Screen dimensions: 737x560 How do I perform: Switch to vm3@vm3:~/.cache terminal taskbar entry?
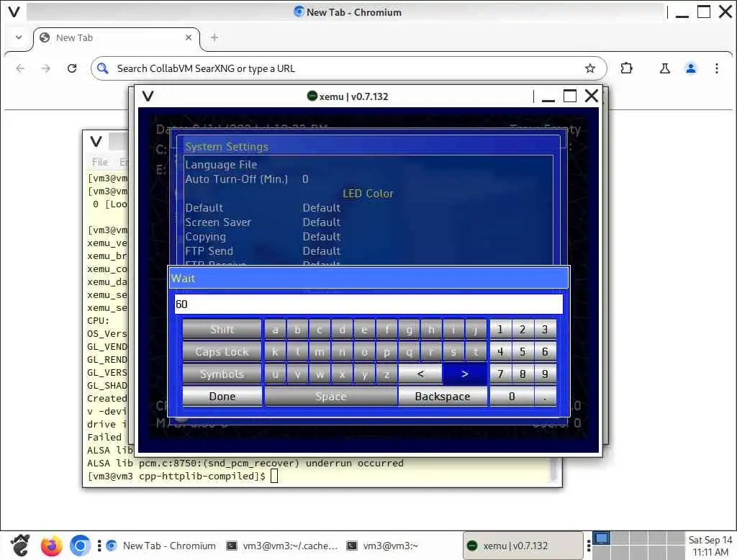pyautogui.click(x=282, y=546)
